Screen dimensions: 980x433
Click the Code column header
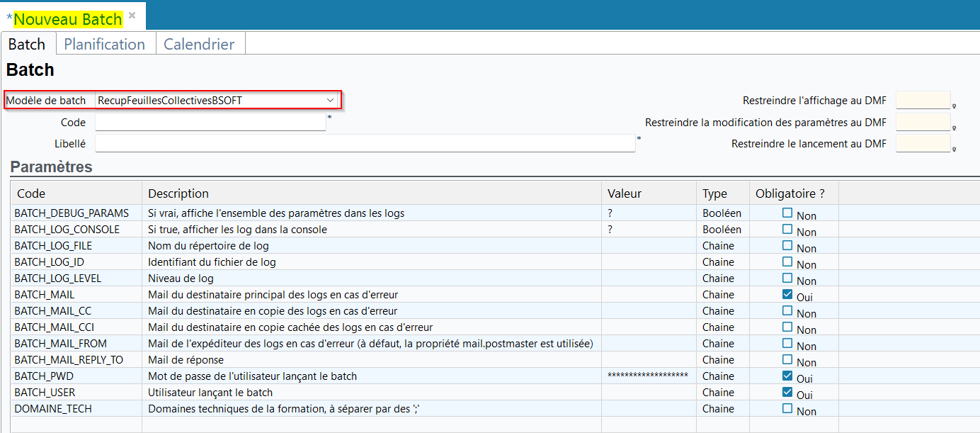coord(31,193)
